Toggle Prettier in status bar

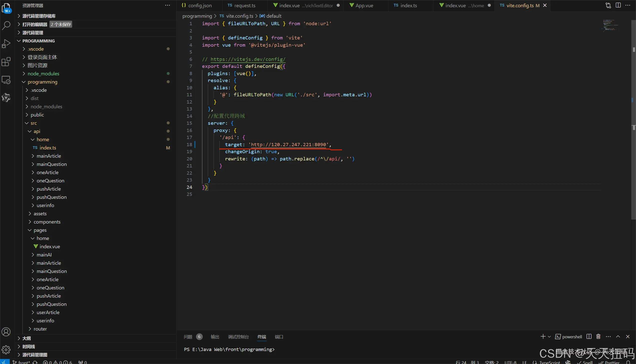[x=610, y=362]
